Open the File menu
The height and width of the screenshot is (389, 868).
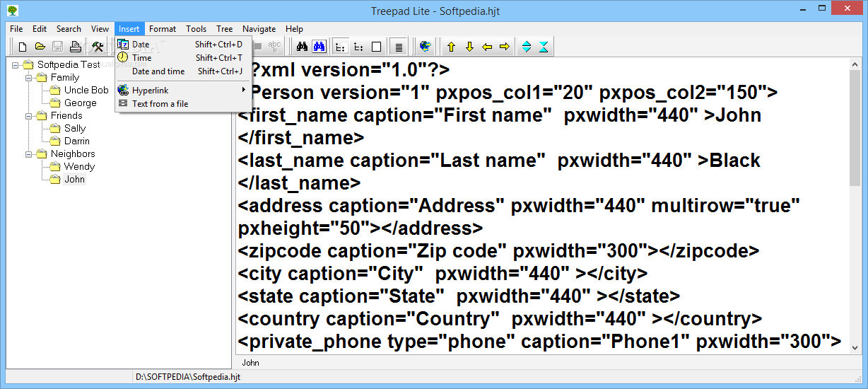pyautogui.click(x=16, y=29)
